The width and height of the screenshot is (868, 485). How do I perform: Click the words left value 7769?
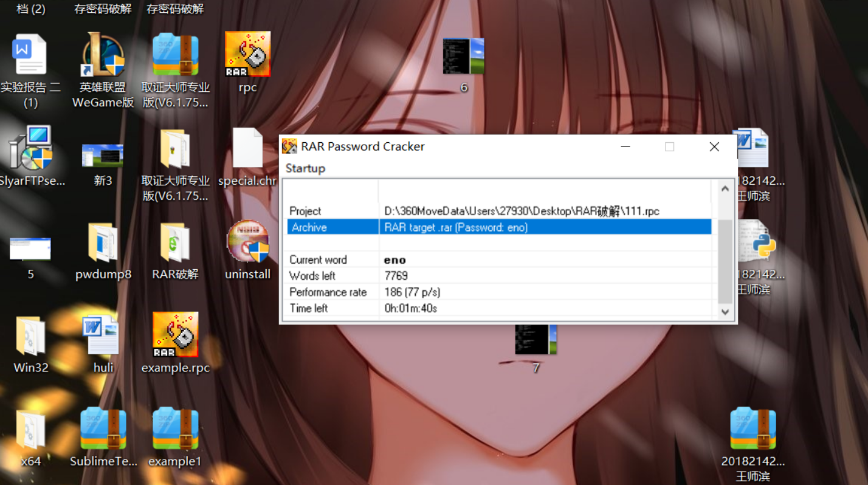coord(396,276)
